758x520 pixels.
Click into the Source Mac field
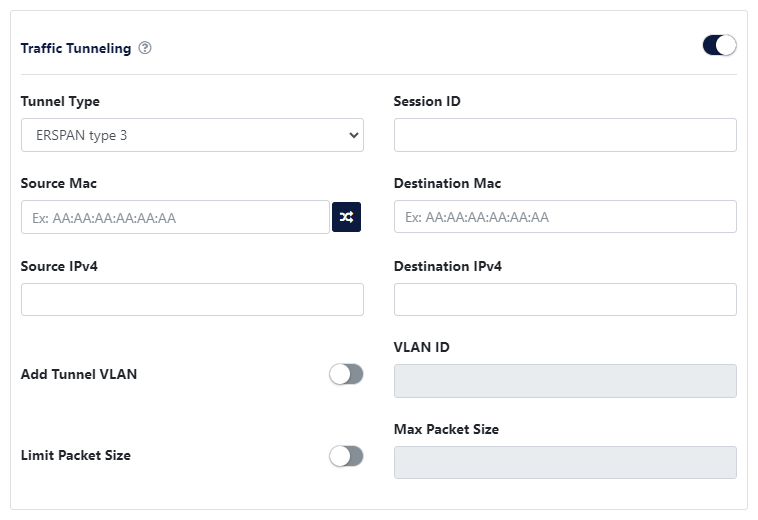175,217
